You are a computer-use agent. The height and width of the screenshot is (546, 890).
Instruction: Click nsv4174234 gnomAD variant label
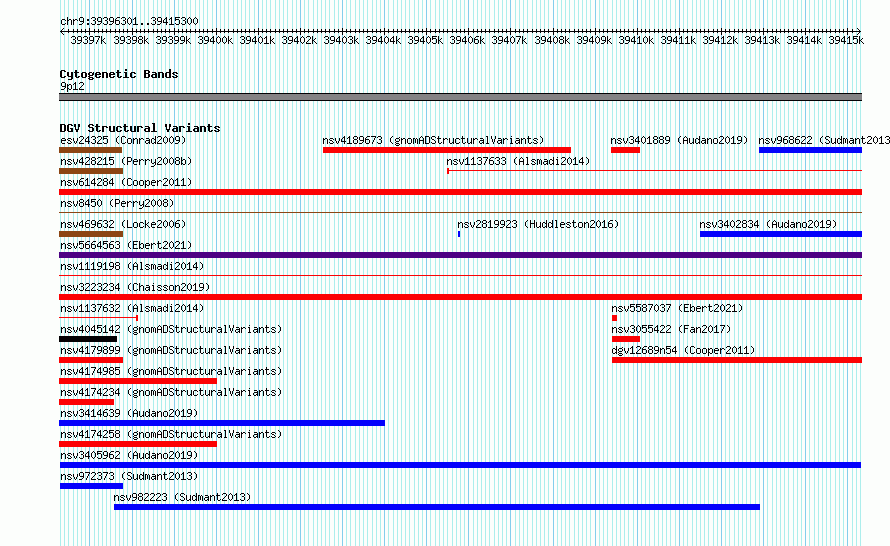[x=171, y=392]
